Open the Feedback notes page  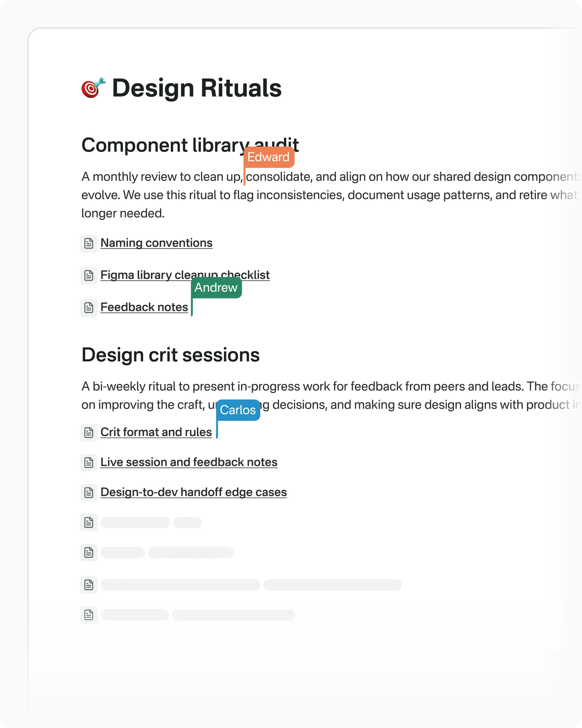click(x=144, y=307)
